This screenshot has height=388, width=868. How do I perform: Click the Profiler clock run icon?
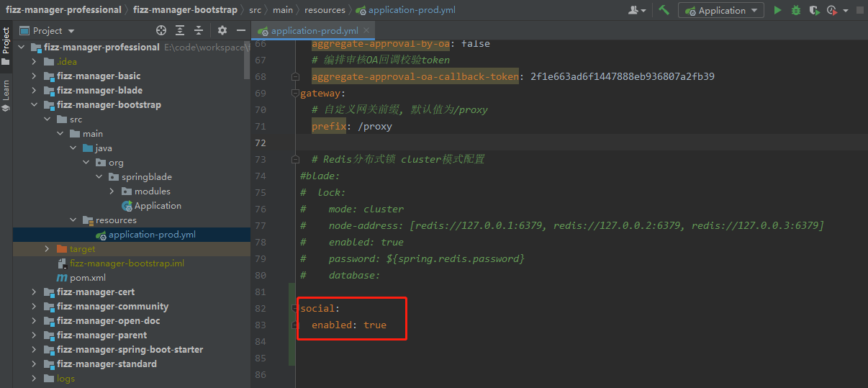832,10
